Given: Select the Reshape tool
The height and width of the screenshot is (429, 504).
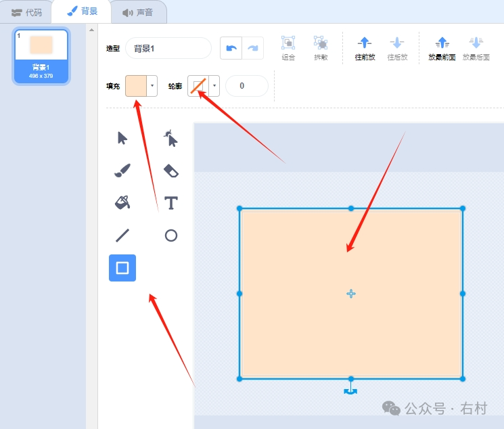Looking at the screenshot, I should pyautogui.click(x=171, y=138).
